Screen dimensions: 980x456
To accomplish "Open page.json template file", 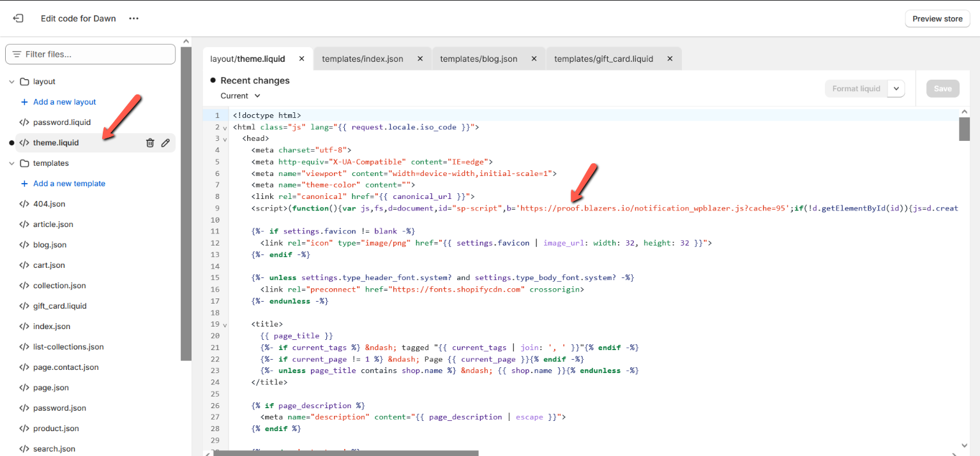I will 51,388.
